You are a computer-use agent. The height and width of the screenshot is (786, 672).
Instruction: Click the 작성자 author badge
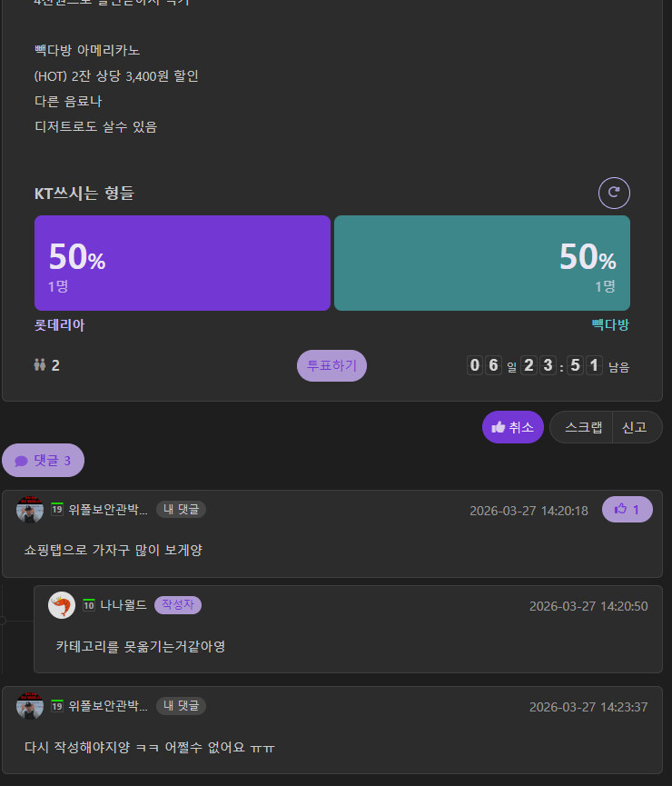[x=178, y=605]
